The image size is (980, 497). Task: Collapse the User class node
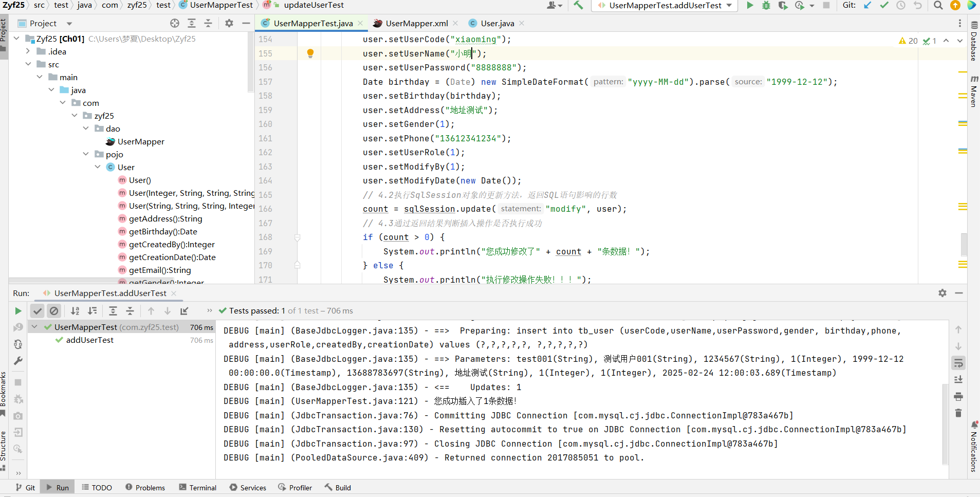[x=98, y=167]
